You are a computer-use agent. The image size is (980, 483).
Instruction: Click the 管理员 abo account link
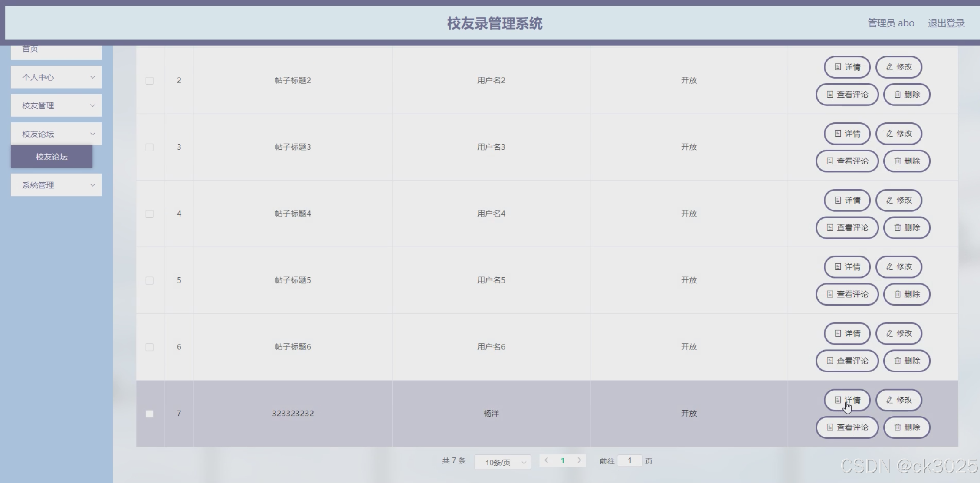[891, 23]
